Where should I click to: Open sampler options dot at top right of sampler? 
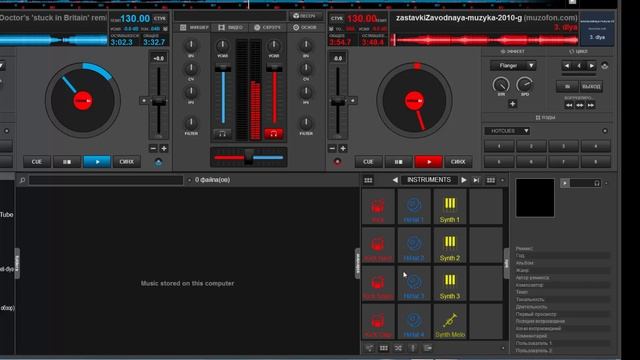502,180
